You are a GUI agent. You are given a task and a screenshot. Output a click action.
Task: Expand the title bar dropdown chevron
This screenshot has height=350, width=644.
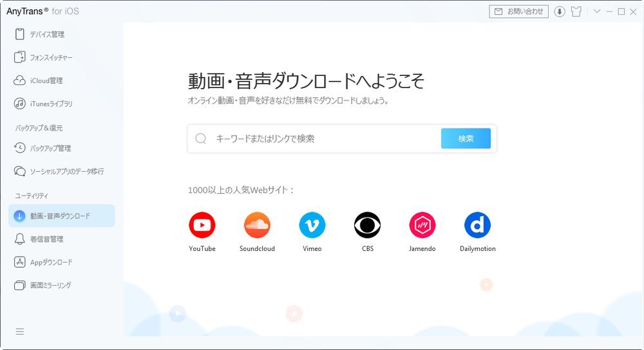[597, 12]
